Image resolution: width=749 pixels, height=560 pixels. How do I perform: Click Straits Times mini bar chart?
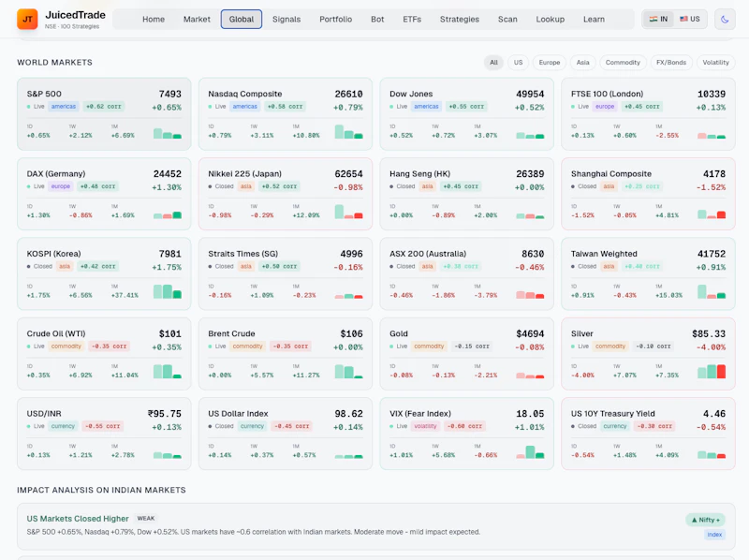[x=348, y=296]
